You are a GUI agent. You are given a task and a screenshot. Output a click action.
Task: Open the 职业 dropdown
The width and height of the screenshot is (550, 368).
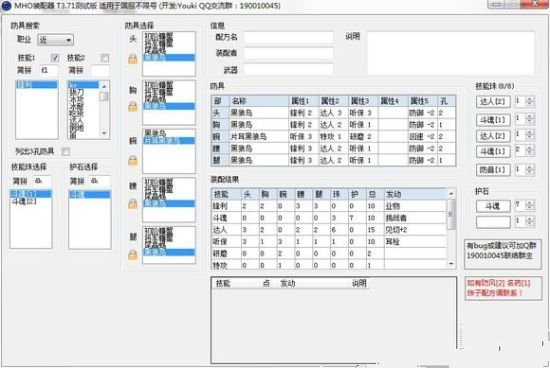[55, 40]
